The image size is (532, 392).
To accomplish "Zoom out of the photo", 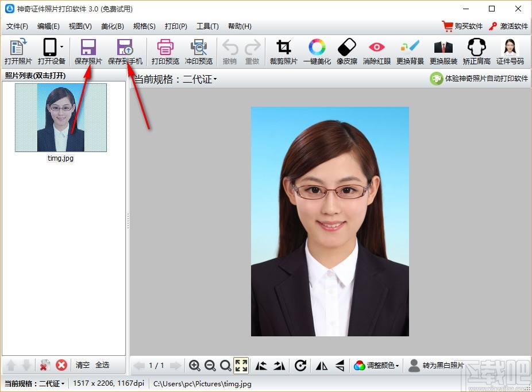I will (x=210, y=366).
